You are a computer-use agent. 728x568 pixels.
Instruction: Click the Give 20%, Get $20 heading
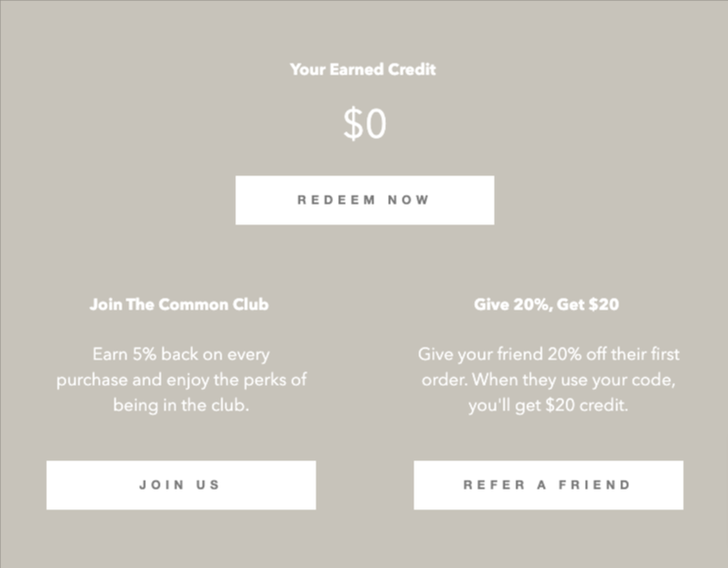tap(546, 305)
